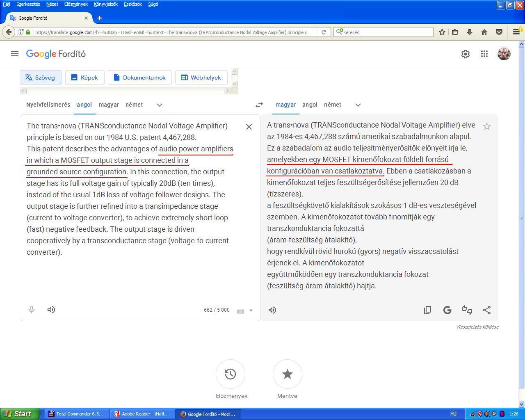Reload the page
The image size is (525, 420).
click(x=324, y=32)
